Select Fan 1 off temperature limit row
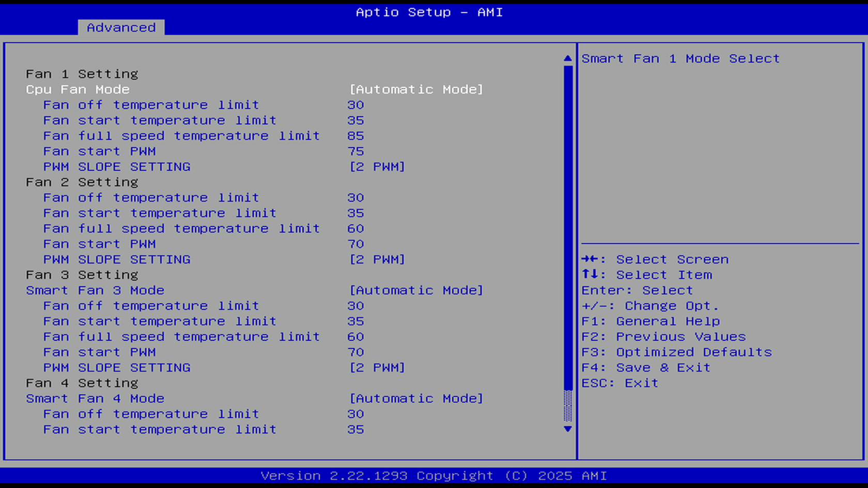 [x=151, y=105]
